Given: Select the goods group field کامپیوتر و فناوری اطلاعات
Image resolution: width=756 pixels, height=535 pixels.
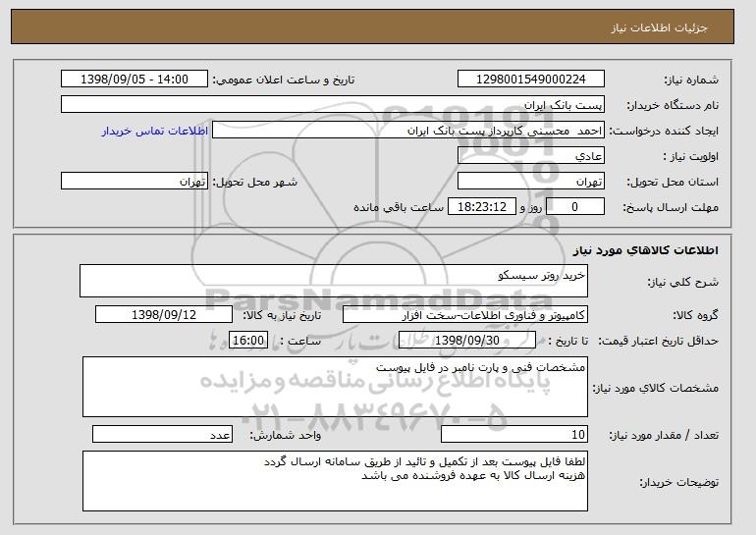Looking at the screenshot, I should click(x=465, y=315).
